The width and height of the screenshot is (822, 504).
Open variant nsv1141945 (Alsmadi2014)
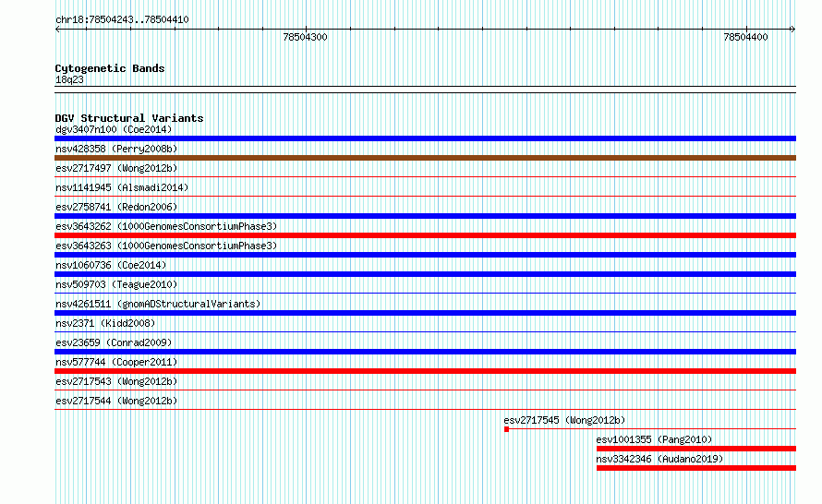[122, 187]
